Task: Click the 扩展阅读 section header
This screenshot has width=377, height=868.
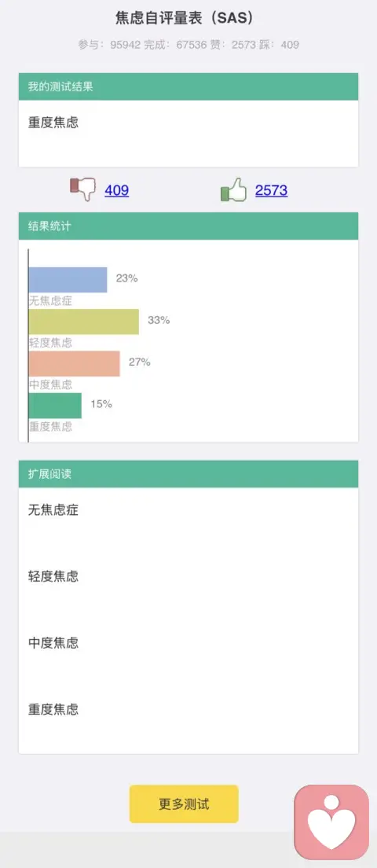Action: 188,474
